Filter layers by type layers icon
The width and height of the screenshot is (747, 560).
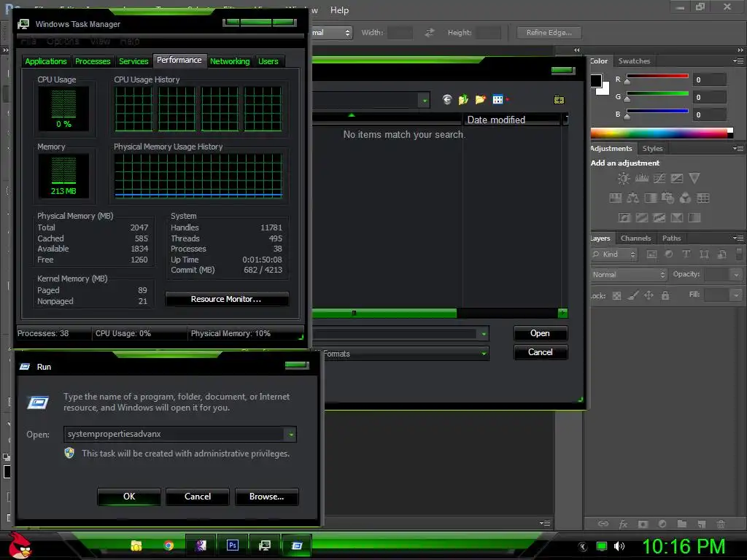686,254
